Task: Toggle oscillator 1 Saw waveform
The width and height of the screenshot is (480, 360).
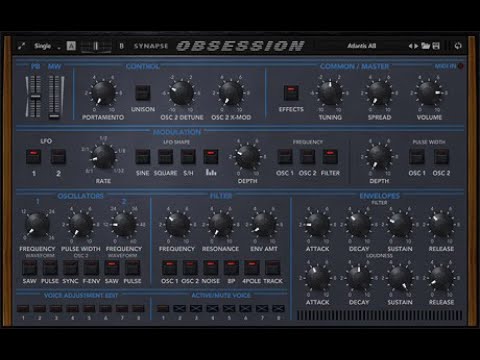Action: [29, 268]
